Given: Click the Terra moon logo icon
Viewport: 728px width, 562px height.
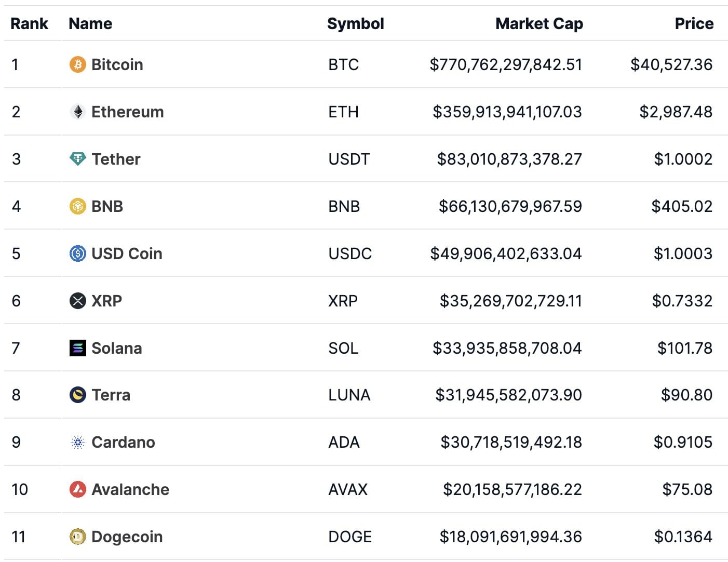Looking at the screenshot, I should (77, 395).
